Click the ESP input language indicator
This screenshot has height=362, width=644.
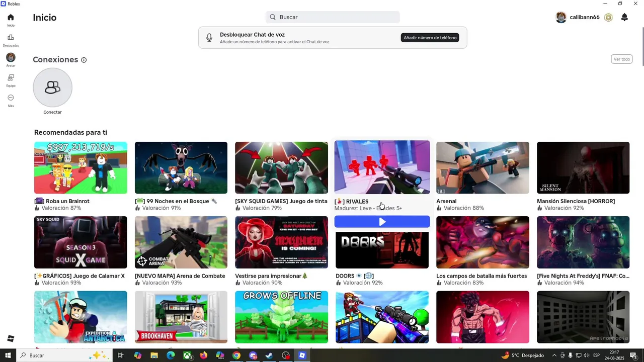click(596, 355)
